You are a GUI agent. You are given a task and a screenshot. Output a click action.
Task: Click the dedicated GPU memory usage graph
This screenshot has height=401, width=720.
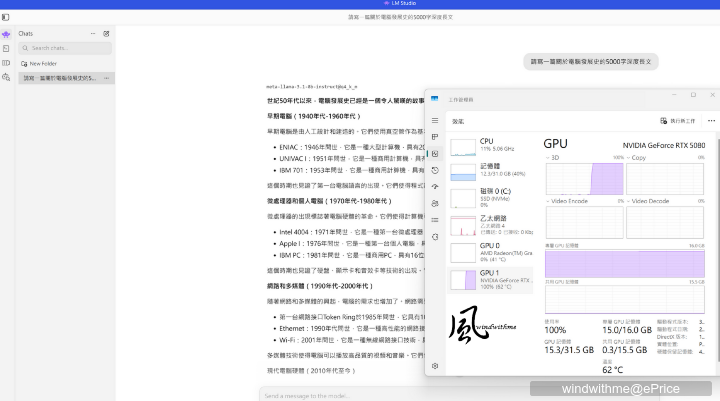click(624, 264)
